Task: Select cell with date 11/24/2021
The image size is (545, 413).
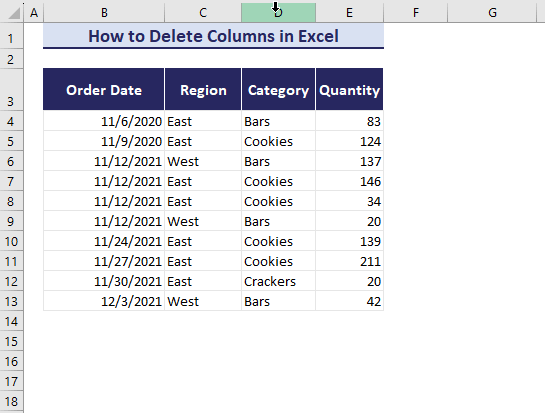Action: 104,241
